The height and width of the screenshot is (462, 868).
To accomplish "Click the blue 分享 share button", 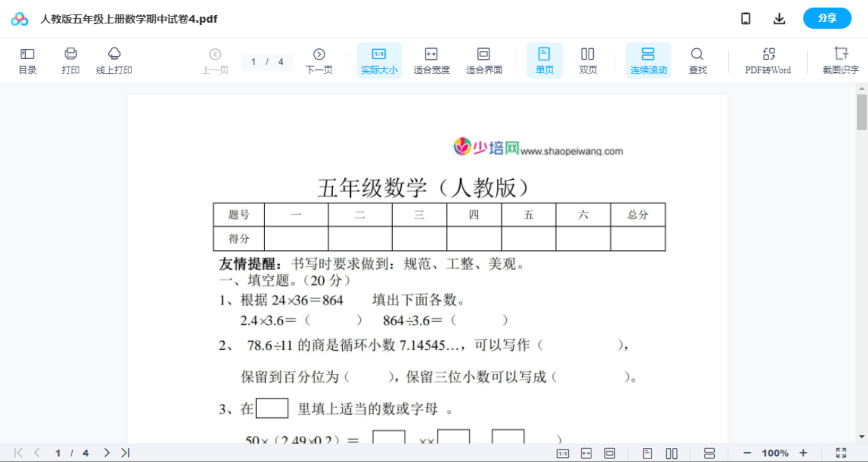I will tap(827, 18).
